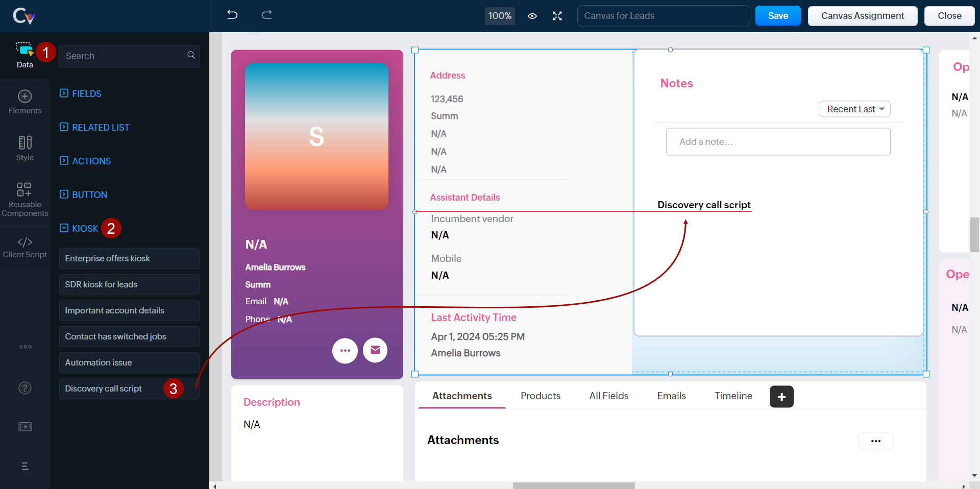
Task: Click the zoom level 100% control
Action: click(x=500, y=16)
